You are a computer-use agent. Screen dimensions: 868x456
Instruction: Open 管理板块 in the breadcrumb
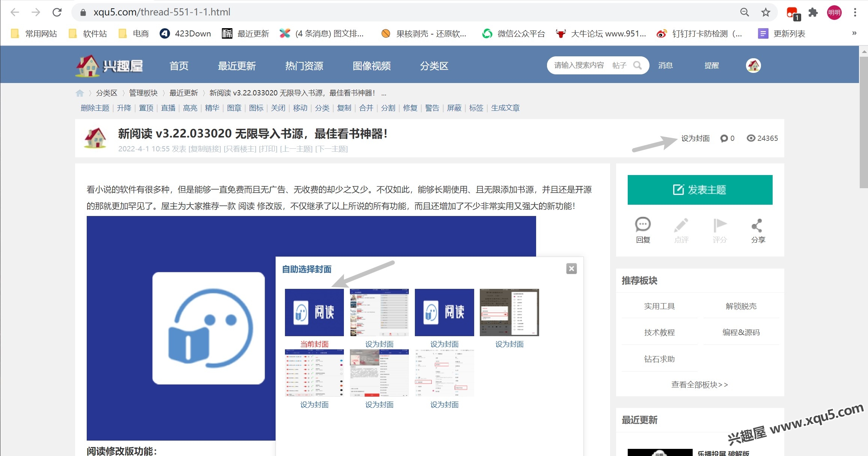coord(143,93)
